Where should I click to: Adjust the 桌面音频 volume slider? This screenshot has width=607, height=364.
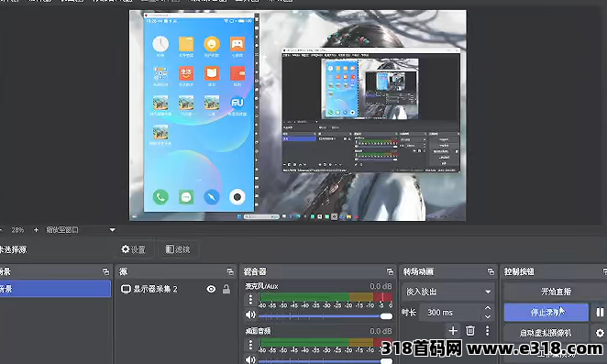326,361
